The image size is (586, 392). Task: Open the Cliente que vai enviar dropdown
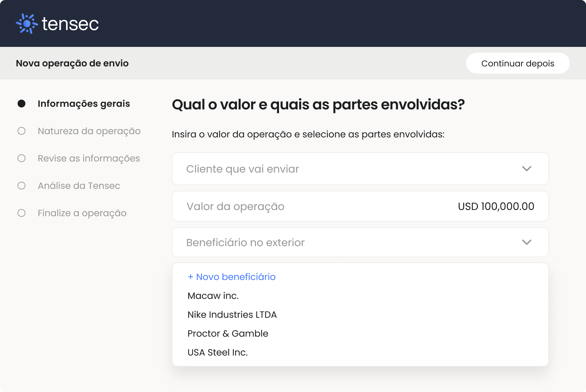360,169
